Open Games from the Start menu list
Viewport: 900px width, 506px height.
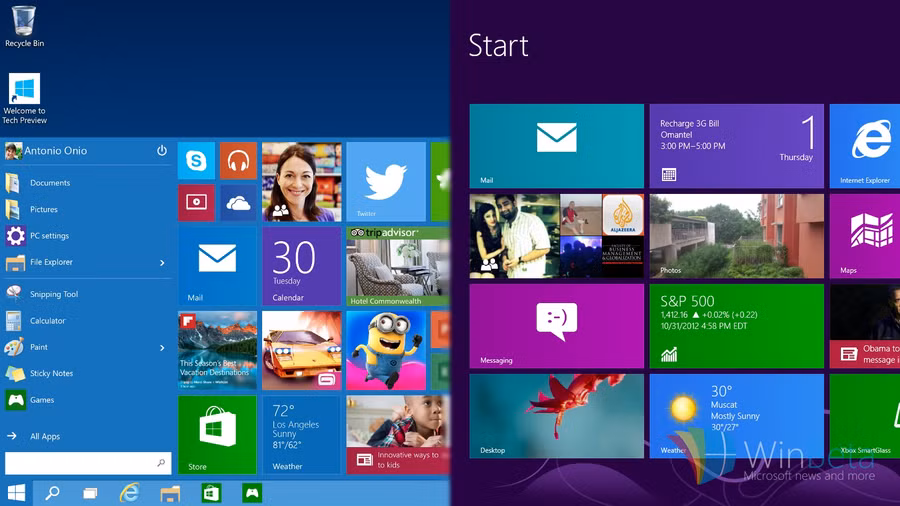(86, 400)
